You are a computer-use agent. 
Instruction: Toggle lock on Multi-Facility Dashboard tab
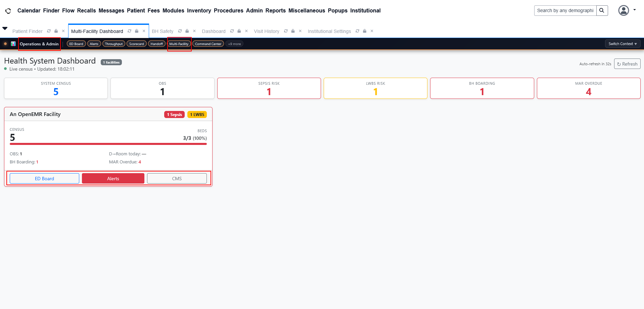[137, 31]
